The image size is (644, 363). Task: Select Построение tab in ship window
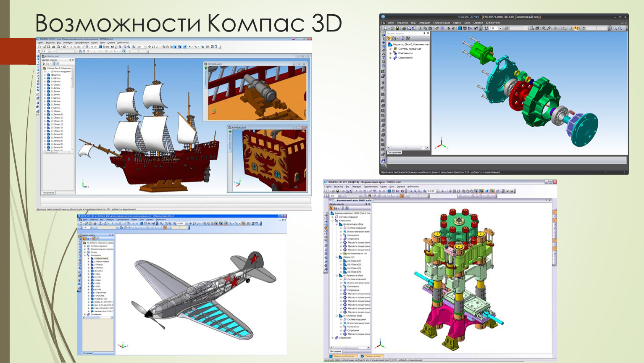[48, 192]
